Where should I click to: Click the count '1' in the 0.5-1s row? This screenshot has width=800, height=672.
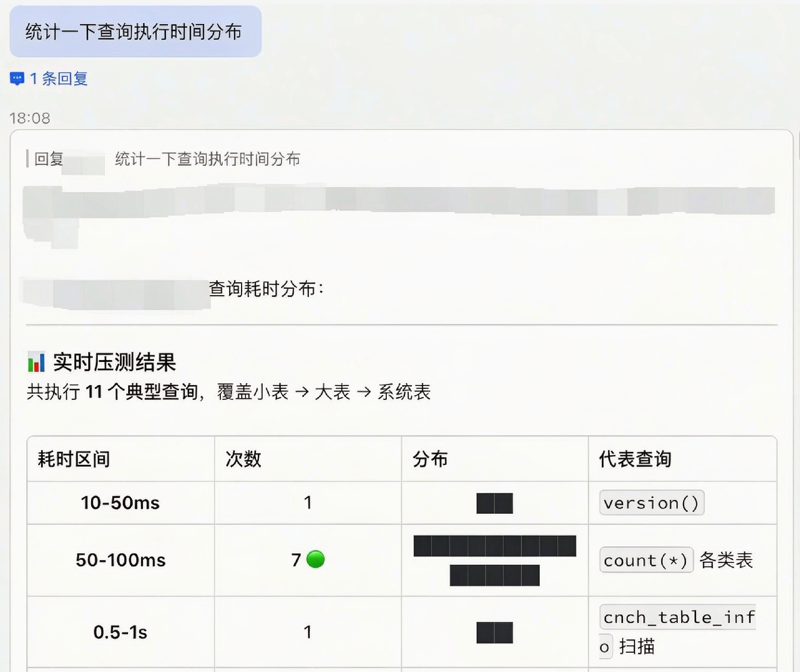click(x=308, y=632)
